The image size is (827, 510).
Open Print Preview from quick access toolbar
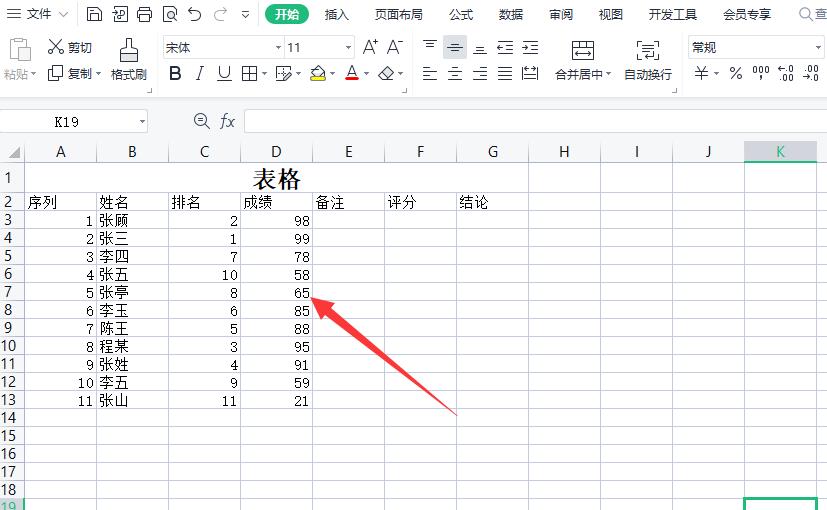170,14
